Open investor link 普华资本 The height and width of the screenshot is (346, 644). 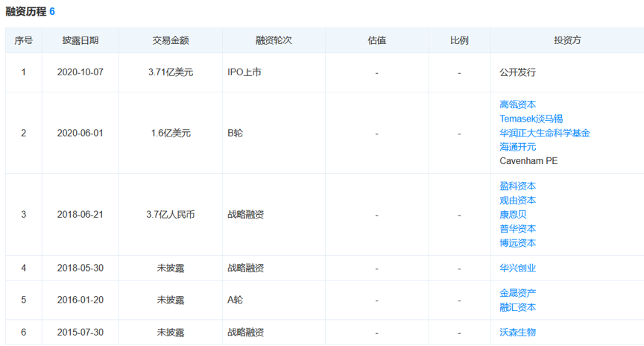pyautogui.click(x=517, y=228)
